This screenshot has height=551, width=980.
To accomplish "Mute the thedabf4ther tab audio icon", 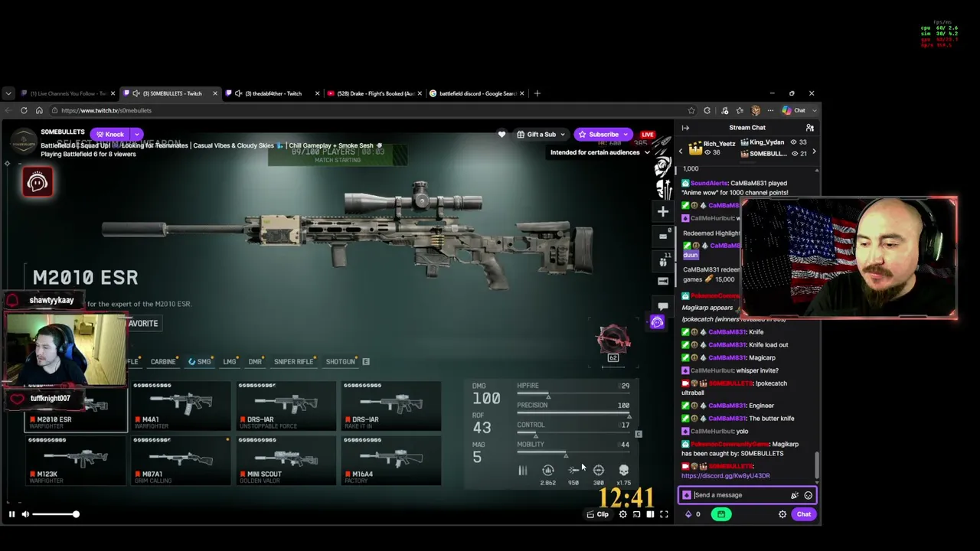I will (239, 93).
